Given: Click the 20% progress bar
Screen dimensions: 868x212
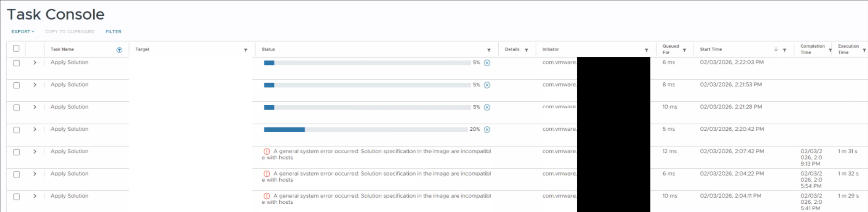Looking at the screenshot, I should 366,130.
